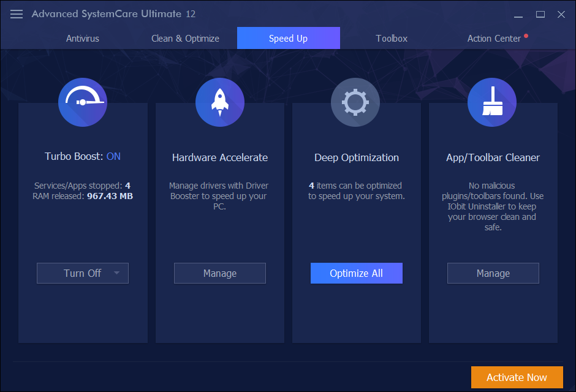Select the Speed Up tab

(289, 38)
